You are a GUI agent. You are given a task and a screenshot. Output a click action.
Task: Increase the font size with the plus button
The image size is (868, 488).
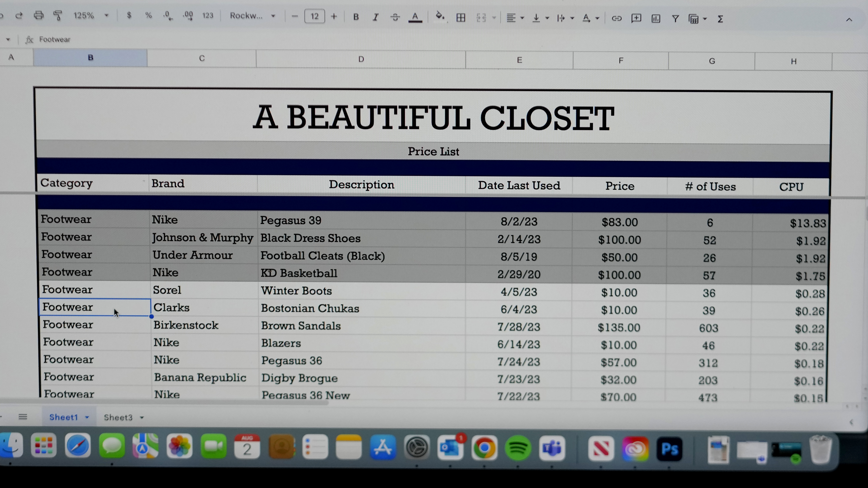[x=334, y=15]
